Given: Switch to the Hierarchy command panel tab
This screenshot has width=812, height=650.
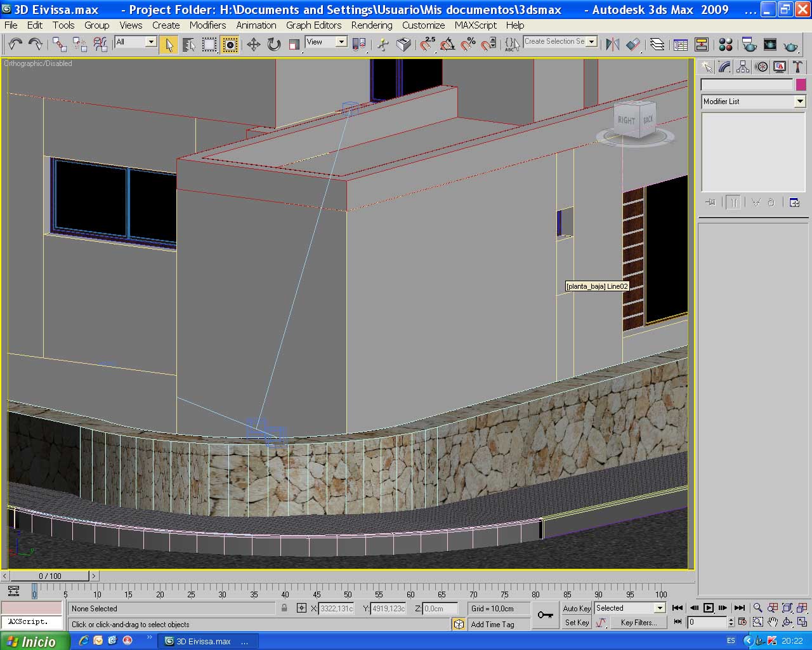Looking at the screenshot, I should coord(743,67).
